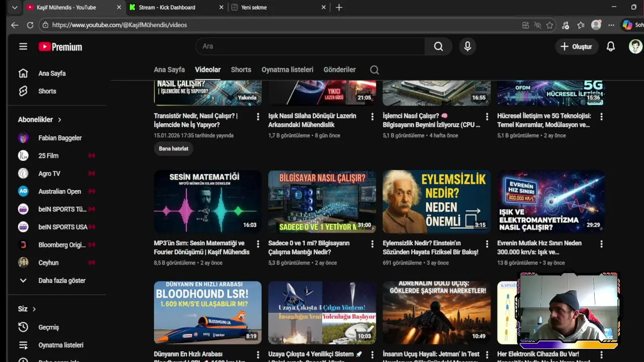The width and height of the screenshot is (644, 362).
Task: Switch to Shorts channel tab
Action: [x=241, y=70]
